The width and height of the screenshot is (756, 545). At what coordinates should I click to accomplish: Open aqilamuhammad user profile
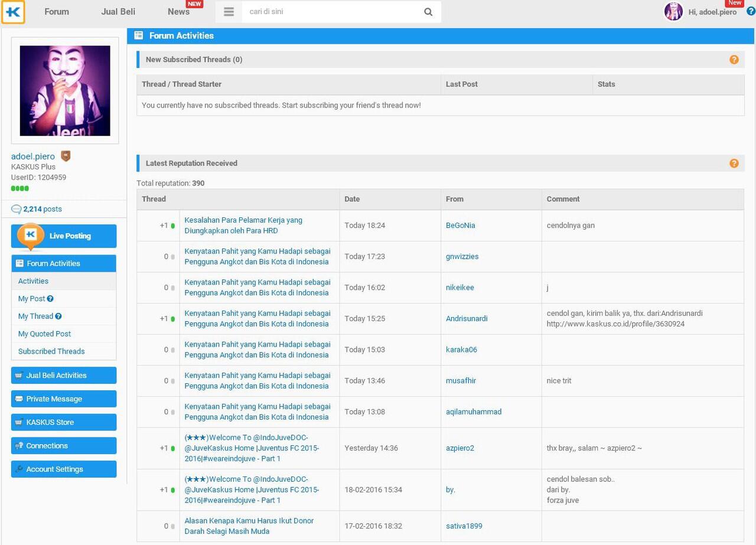click(x=474, y=412)
